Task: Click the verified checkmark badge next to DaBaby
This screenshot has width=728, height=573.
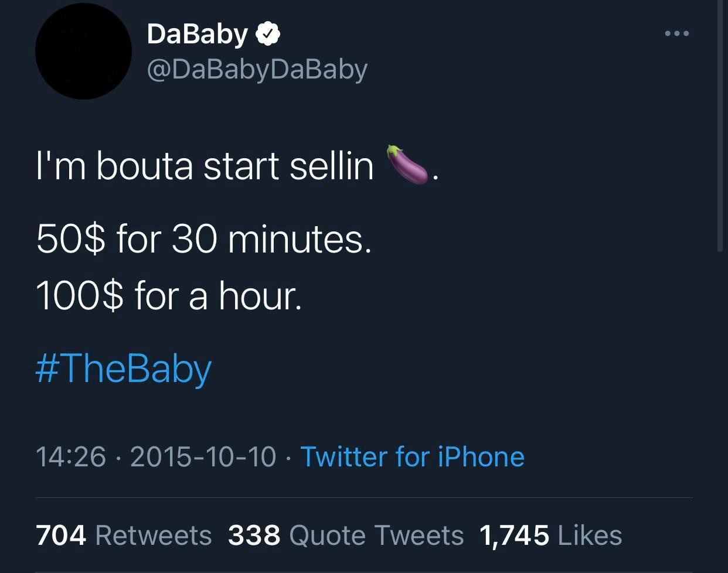Action: (269, 33)
